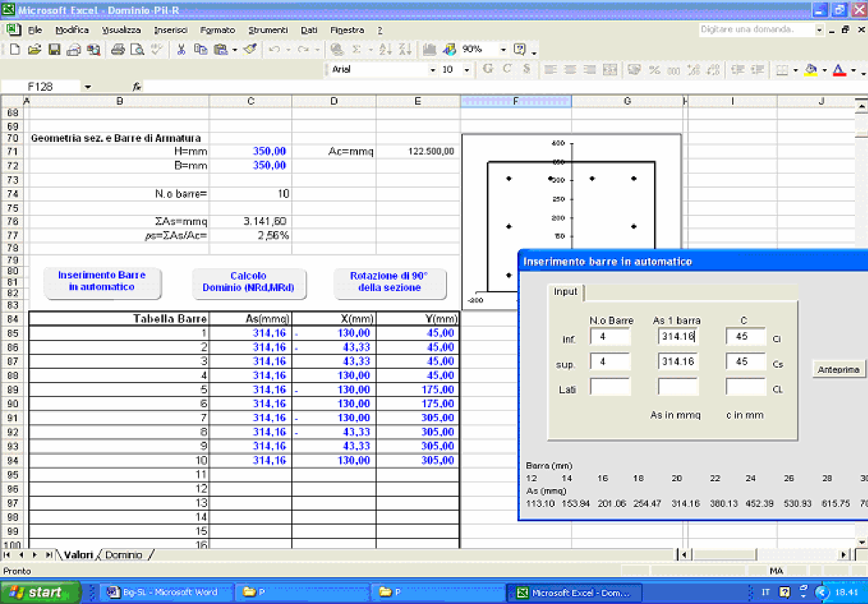Toggle align right
This screenshot has width=868, height=604.
pos(590,70)
